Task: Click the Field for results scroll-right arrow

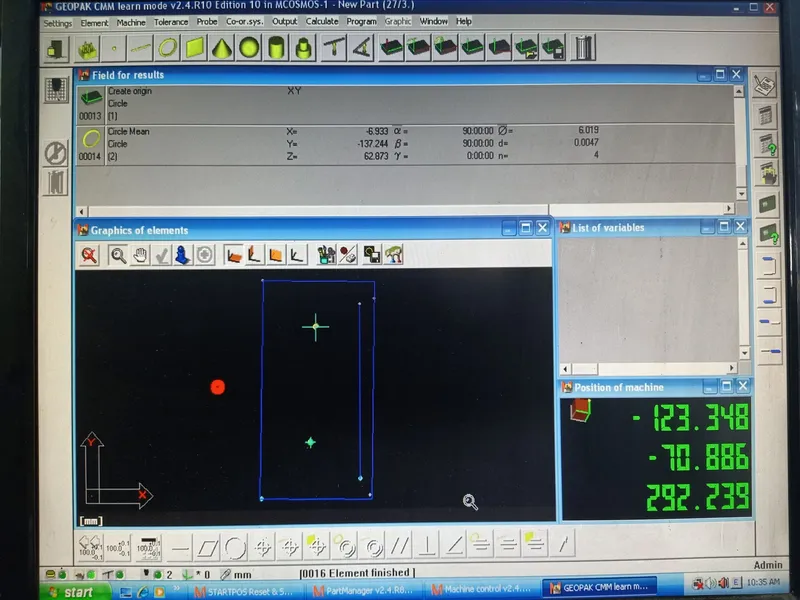Action: click(729, 208)
